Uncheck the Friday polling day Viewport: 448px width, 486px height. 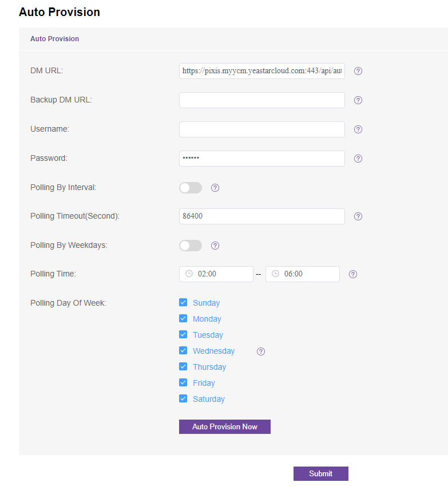pyautogui.click(x=183, y=382)
